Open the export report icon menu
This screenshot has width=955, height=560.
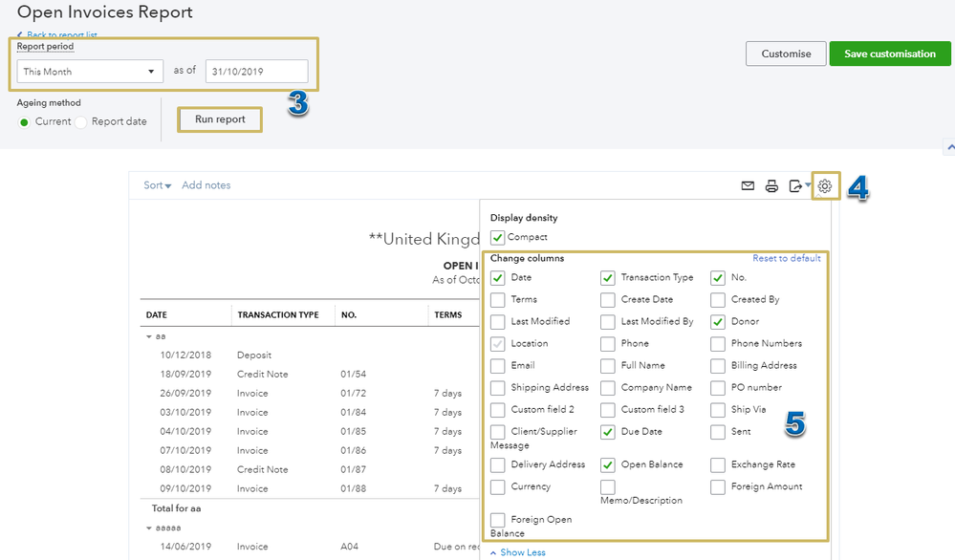tap(798, 186)
